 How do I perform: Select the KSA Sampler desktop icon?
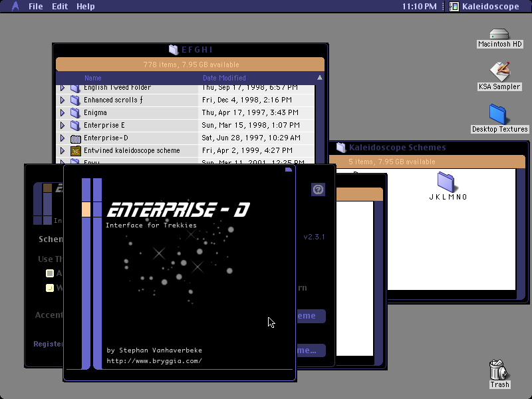pos(499,72)
